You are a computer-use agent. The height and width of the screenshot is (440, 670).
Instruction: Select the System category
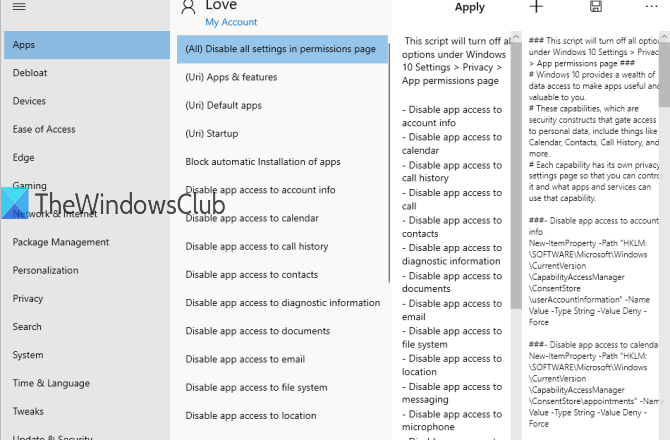pos(87,355)
